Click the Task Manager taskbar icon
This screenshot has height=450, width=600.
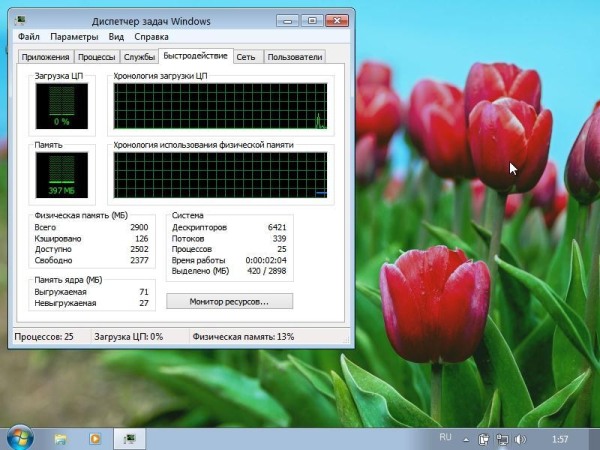click(x=129, y=438)
